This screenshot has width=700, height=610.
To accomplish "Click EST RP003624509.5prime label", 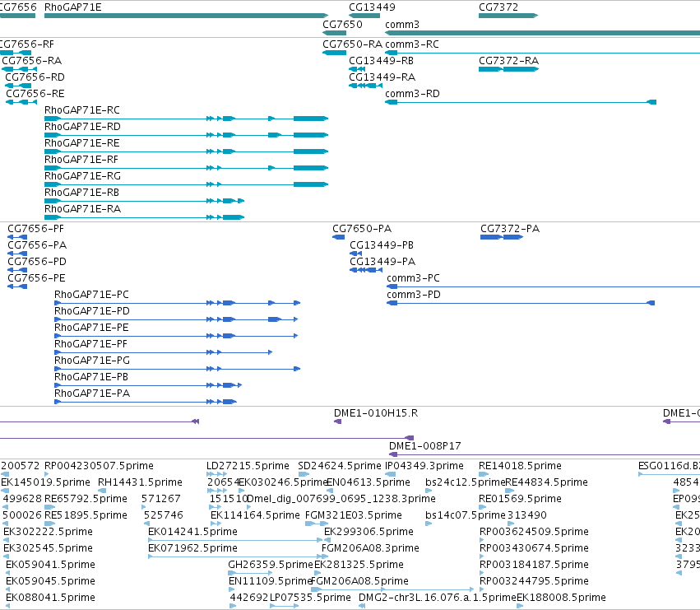I will coord(534,532).
